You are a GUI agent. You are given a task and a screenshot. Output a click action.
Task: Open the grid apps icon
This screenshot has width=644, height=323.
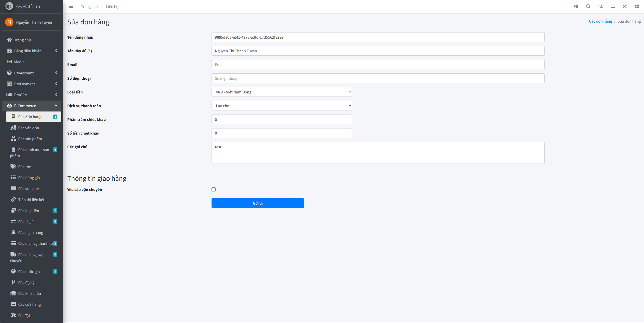[x=637, y=6]
